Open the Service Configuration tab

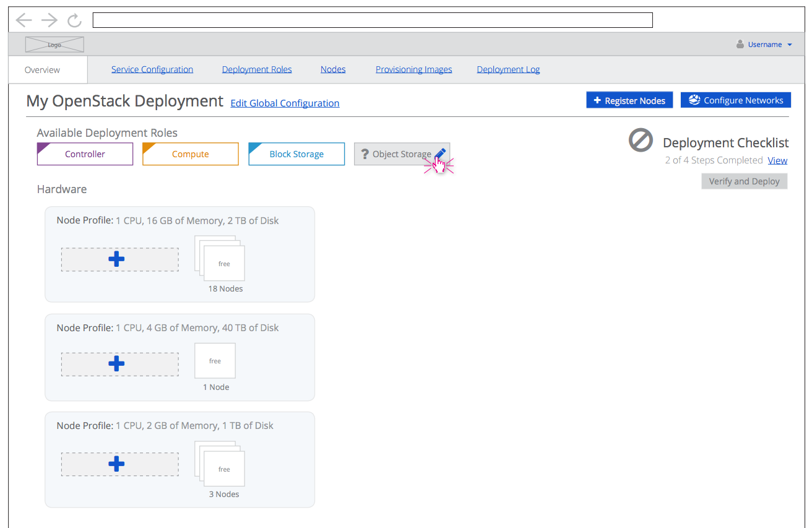pos(152,69)
